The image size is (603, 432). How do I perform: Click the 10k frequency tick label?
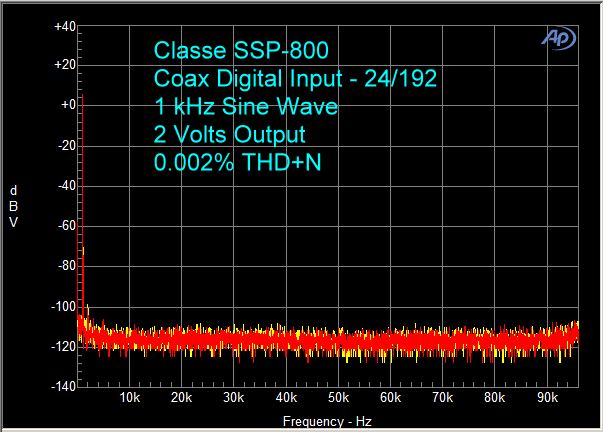129,398
